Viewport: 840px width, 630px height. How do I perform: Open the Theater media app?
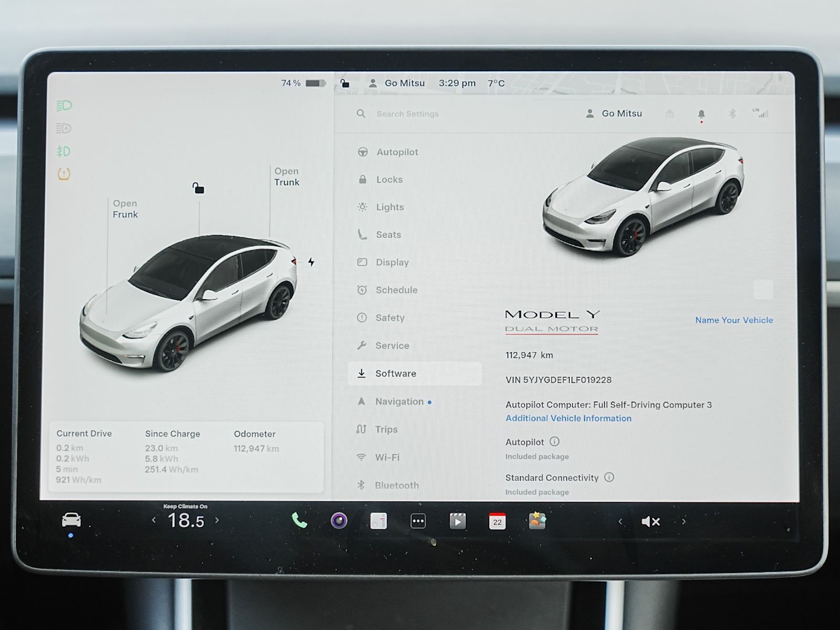457,521
